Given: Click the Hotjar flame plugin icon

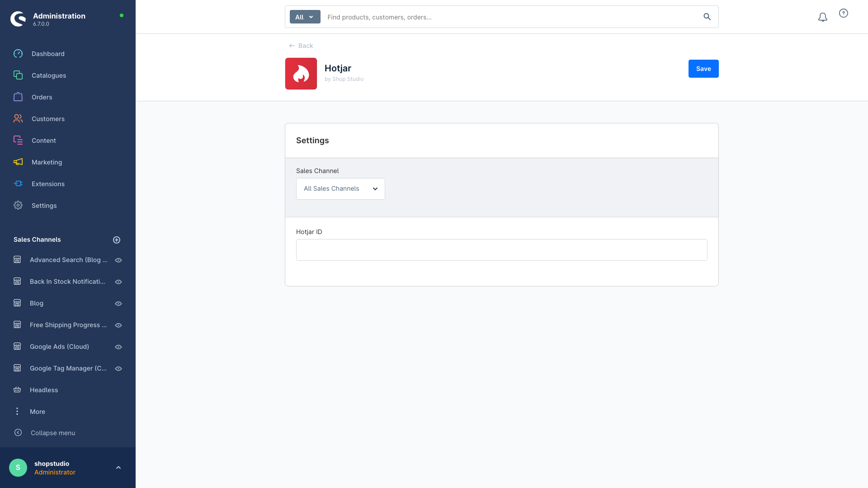Looking at the screenshot, I should 301,74.
